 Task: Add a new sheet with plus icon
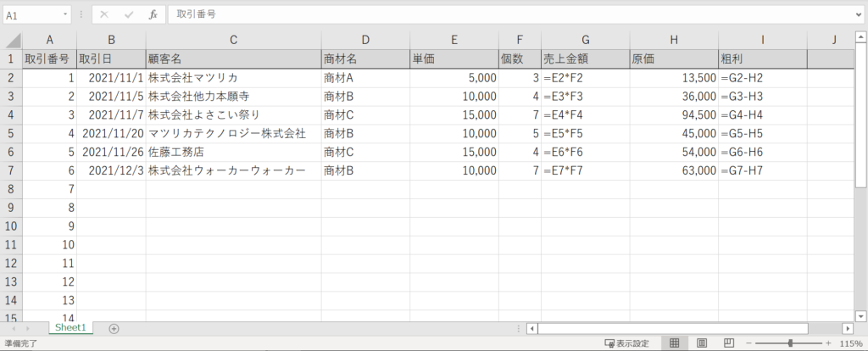[114, 328]
